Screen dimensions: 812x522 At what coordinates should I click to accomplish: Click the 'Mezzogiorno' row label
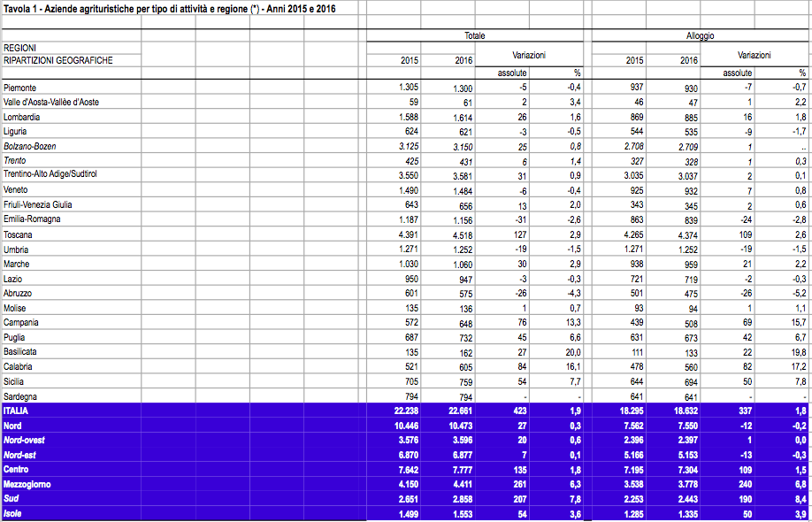(27, 485)
